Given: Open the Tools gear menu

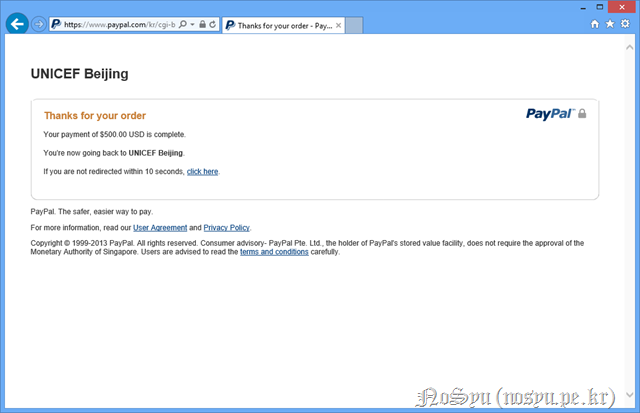Looking at the screenshot, I should [623, 23].
